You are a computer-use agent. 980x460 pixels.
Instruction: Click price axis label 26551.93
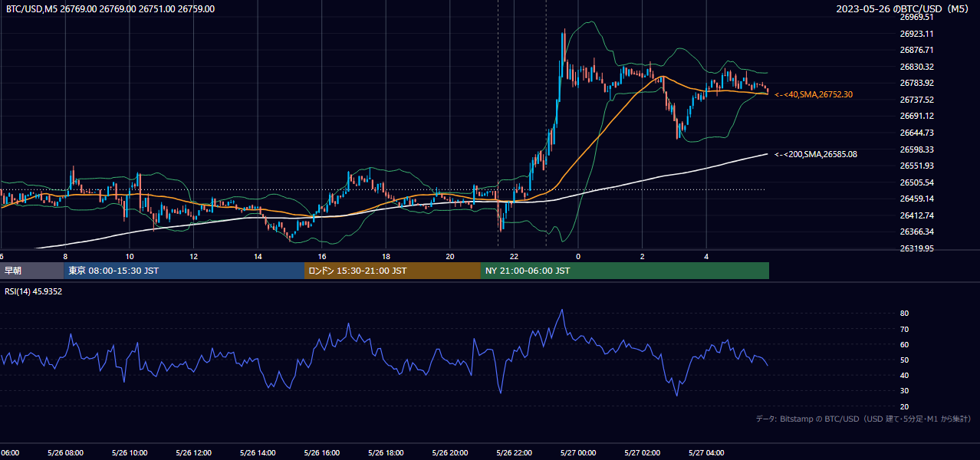[x=916, y=166]
